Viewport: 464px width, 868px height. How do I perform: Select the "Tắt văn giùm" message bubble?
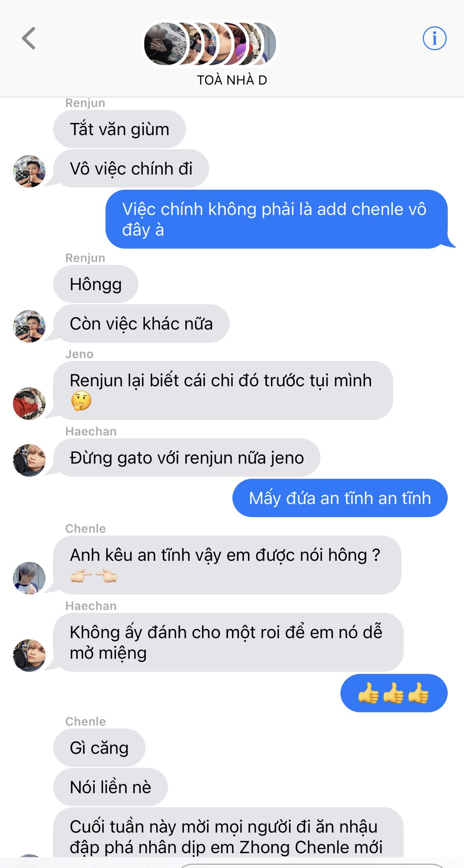click(x=119, y=129)
